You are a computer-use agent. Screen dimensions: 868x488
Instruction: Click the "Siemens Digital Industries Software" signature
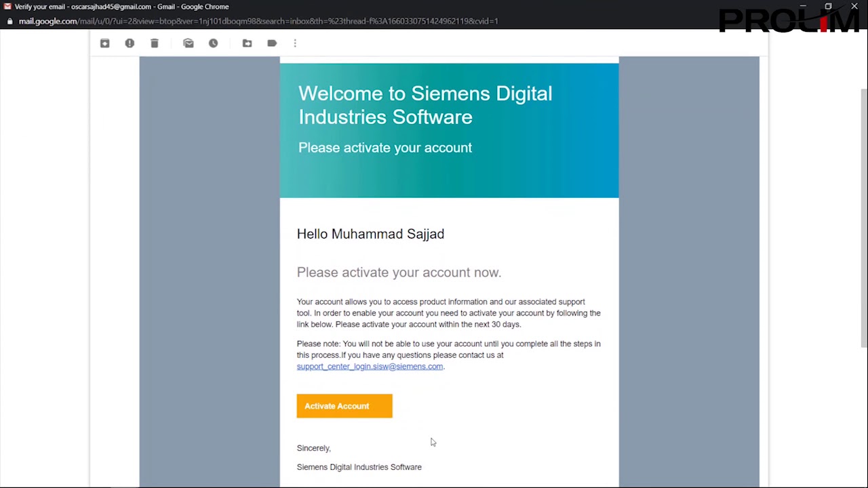(359, 467)
